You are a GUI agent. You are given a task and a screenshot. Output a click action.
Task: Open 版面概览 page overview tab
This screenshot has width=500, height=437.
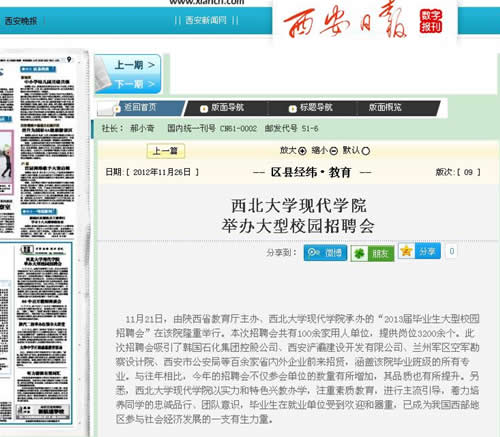click(x=385, y=107)
